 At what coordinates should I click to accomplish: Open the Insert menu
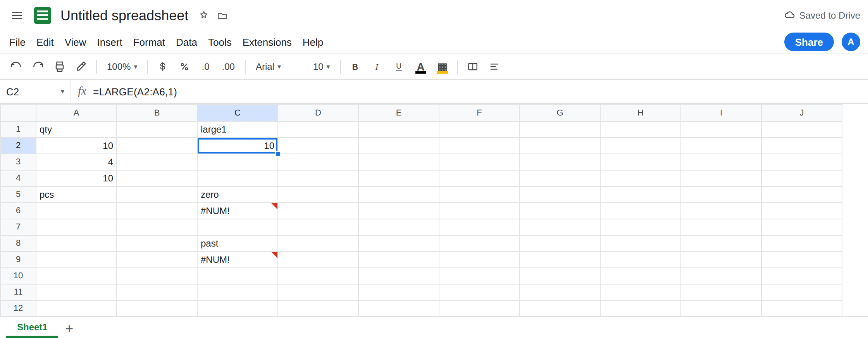point(110,42)
